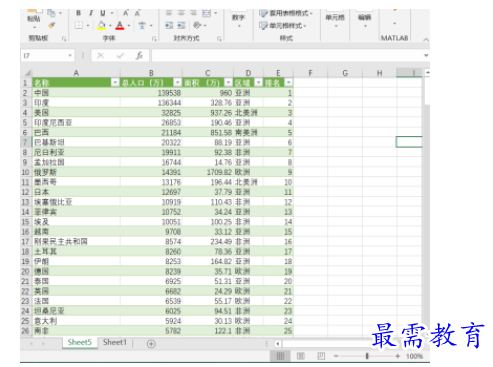The image size is (493, 367).
Task: Expand the Name Box dropdown arrow
Action: pyautogui.click(x=70, y=55)
